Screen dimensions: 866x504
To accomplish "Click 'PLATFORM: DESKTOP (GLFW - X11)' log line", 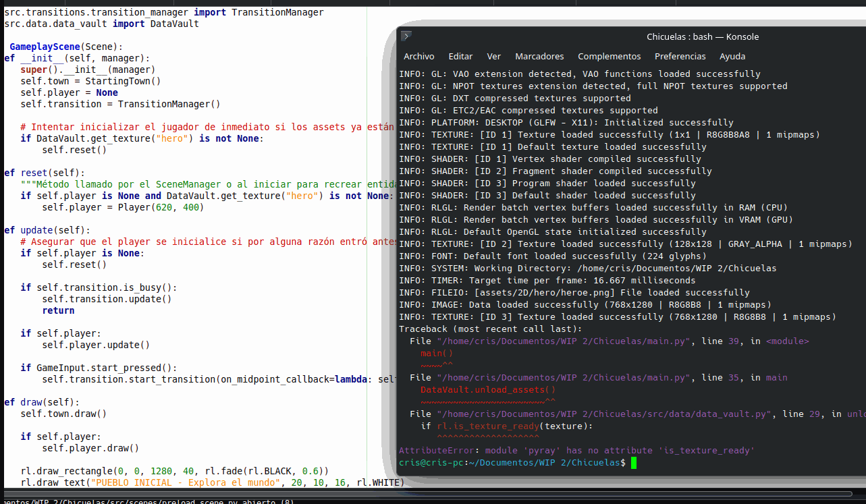I will pos(566,123).
